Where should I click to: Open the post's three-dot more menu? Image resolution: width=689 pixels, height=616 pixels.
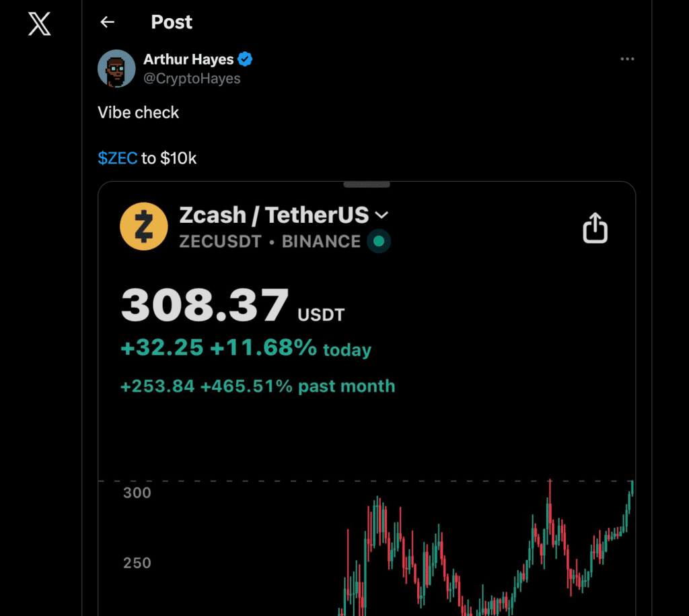pyautogui.click(x=627, y=59)
